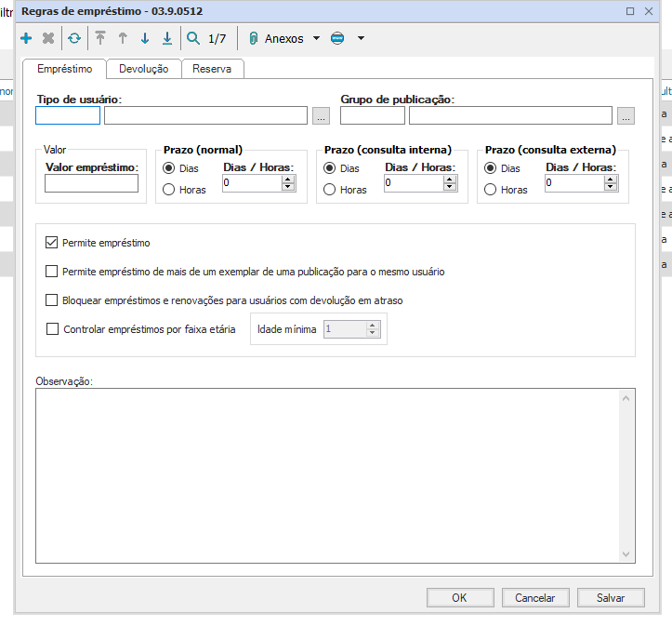Enable the Permite empréstimo checkbox

coord(52,243)
